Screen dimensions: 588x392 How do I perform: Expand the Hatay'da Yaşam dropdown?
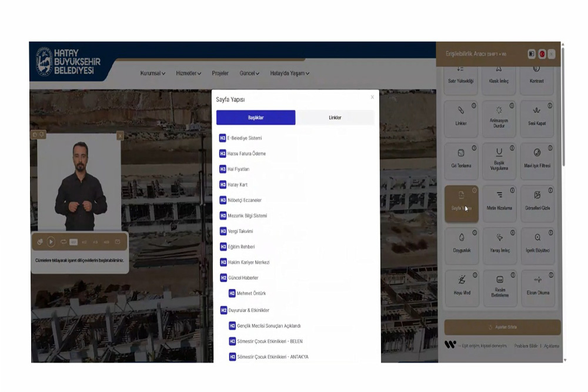tap(289, 74)
